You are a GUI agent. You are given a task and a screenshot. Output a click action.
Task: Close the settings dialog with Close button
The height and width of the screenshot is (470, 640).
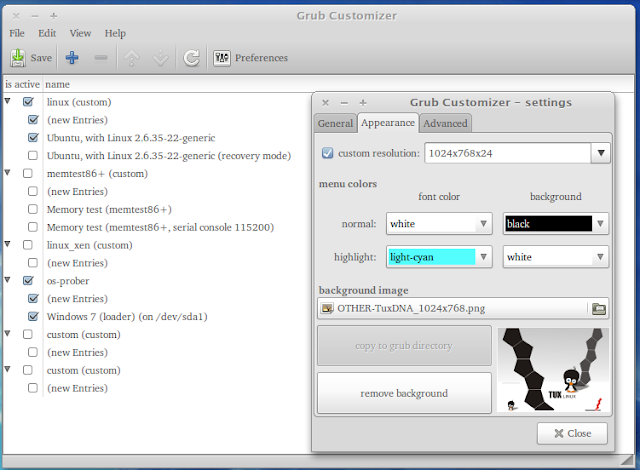pyautogui.click(x=572, y=433)
